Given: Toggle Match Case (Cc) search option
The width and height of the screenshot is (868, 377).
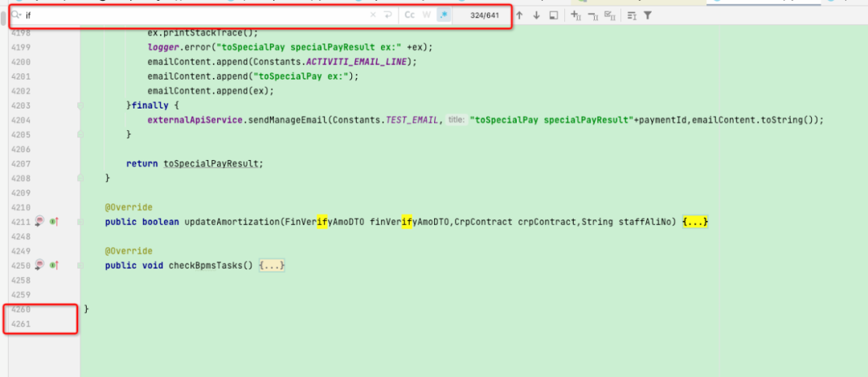Looking at the screenshot, I should [x=410, y=15].
